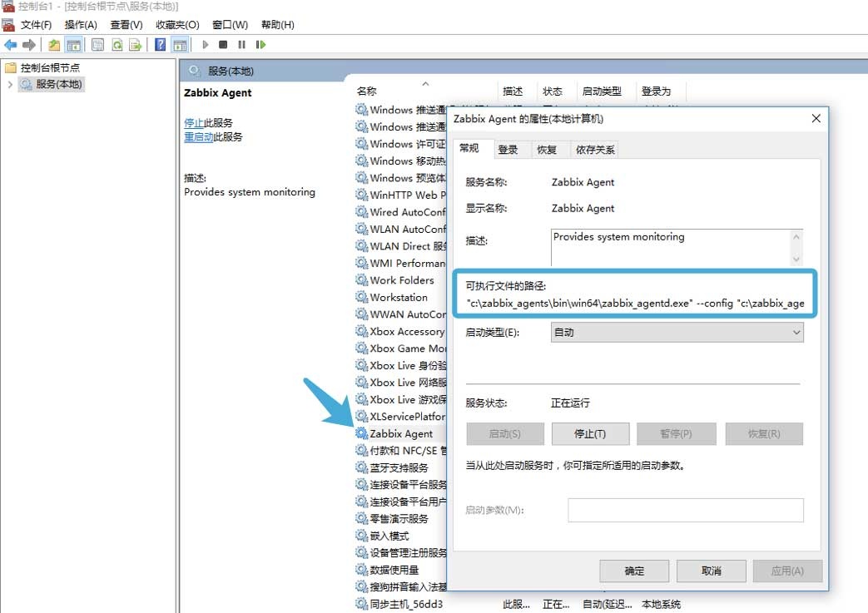Click the Stop Service square icon
The image size is (868, 613).
223,45
